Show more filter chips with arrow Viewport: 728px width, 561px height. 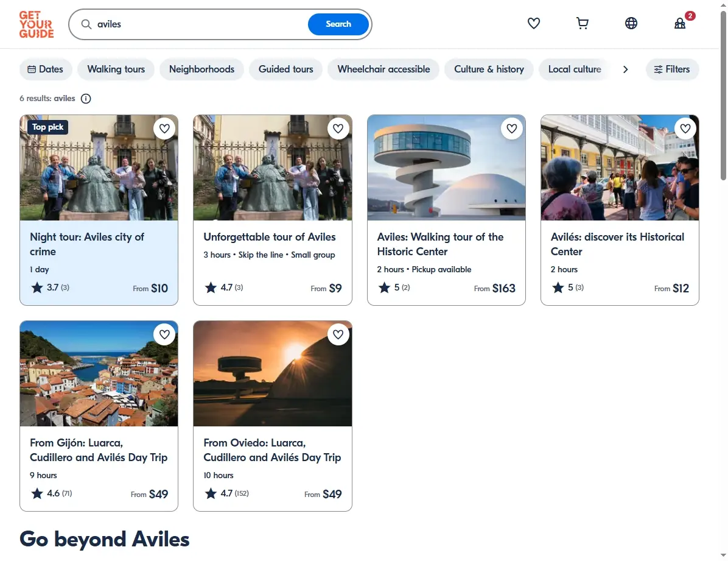625,69
